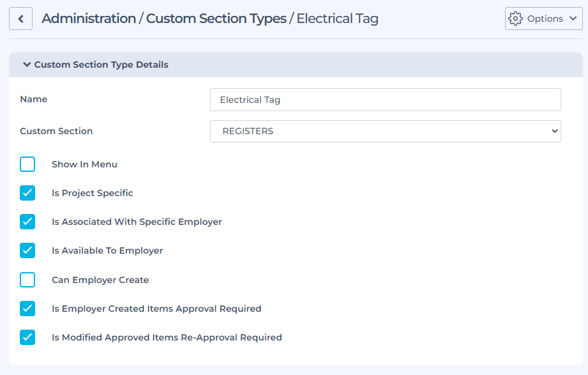Viewport: 588px width, 375px height.
Task: Uncheck the Is Project Specific checkbox
Action: tap(27, 193)
